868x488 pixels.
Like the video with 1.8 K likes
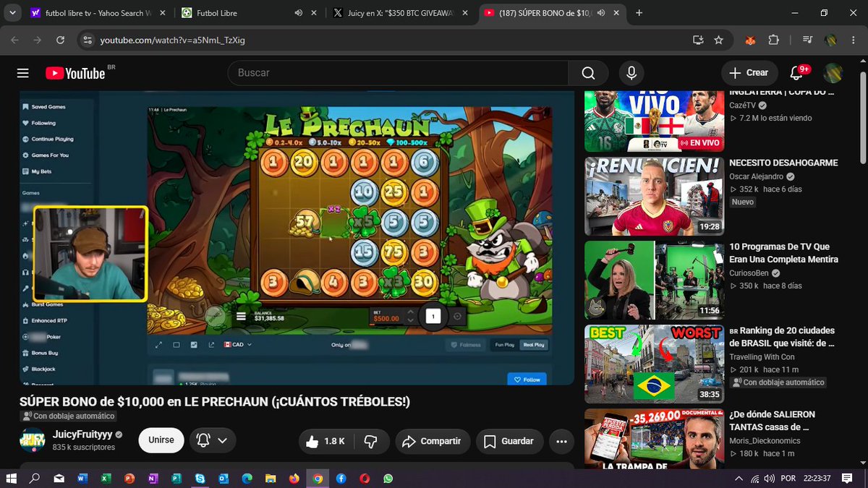coord(325,441)
